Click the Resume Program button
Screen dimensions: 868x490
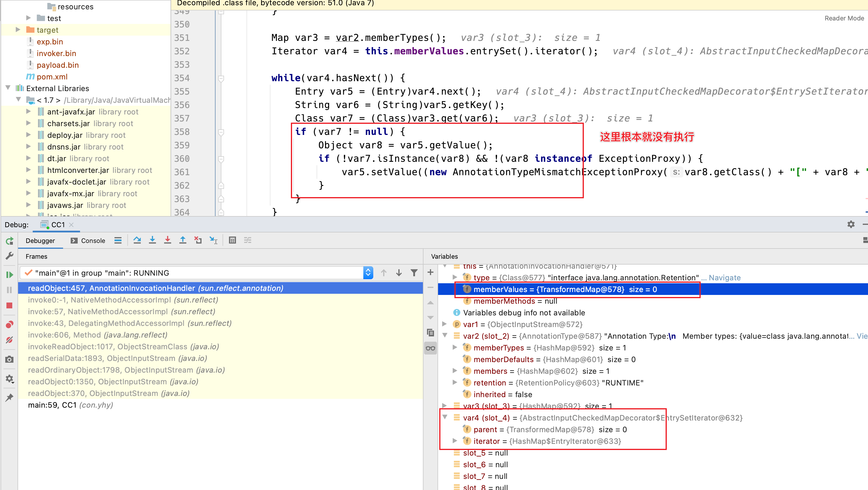pos(9,275)
